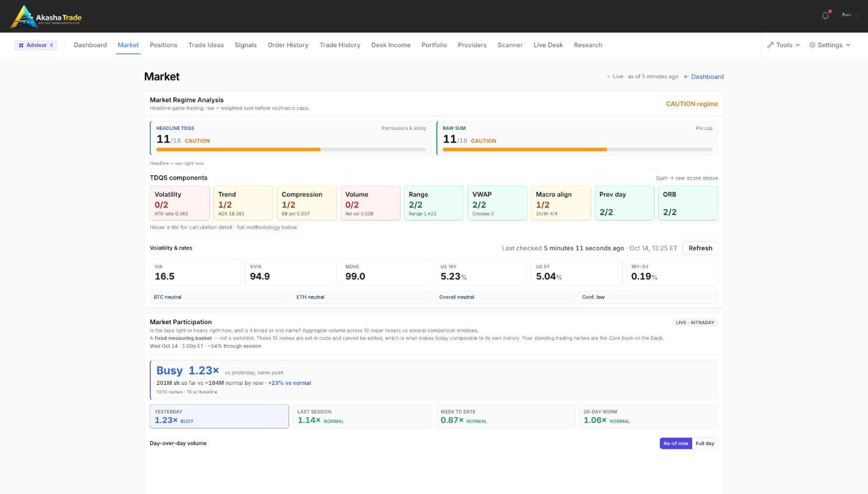The height and width of the screenshot is (494, 868).
Task: Click the Akasha Trade logo
Action: point(46,17)
